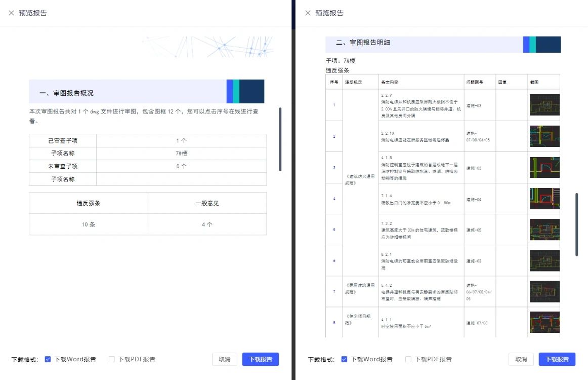Close the right preview report panel
The width and height of the screenshot is (588, 380).
click(308, 13)
